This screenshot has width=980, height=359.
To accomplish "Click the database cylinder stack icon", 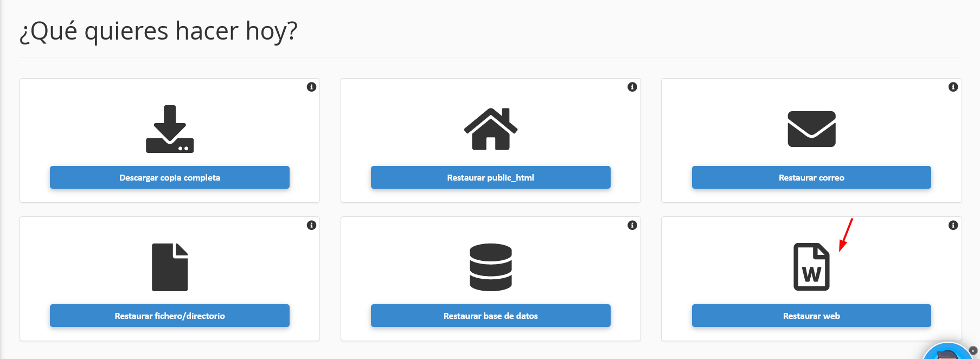I will (x=491, y=267).
